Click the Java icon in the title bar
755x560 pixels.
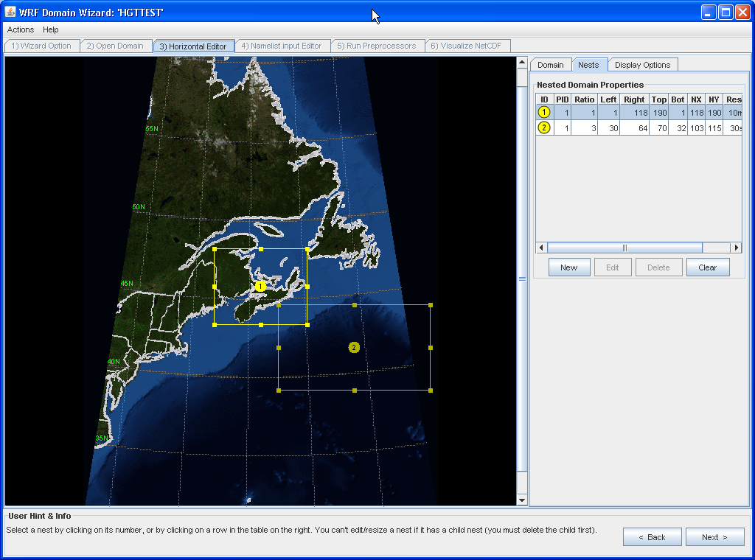pos(10,12)
